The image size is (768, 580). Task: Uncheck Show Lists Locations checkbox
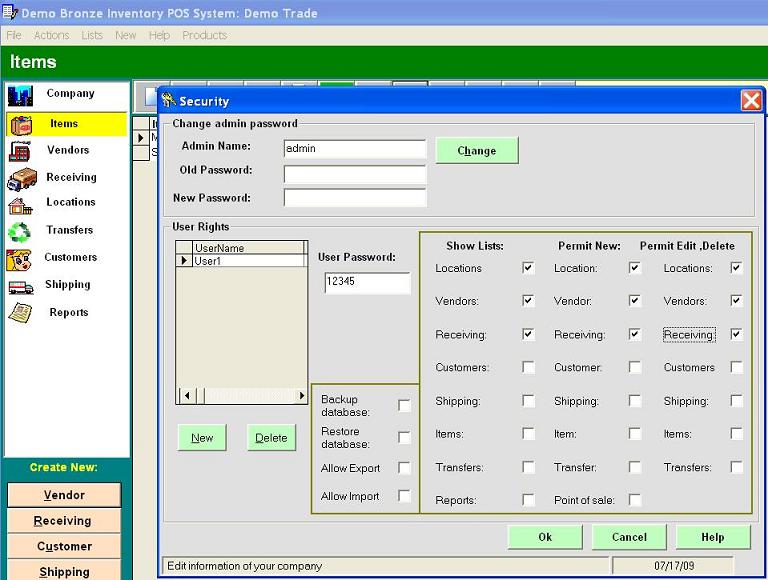pos(528,268)
